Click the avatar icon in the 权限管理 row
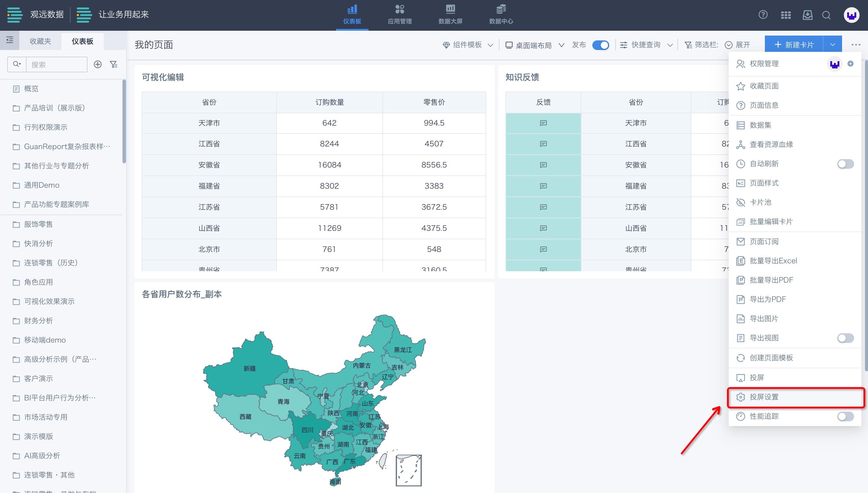868x493 pixels. 835,64
